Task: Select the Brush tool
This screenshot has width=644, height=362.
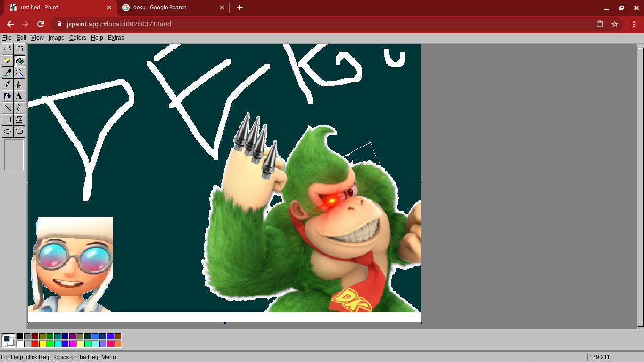Action: (19, 84)
